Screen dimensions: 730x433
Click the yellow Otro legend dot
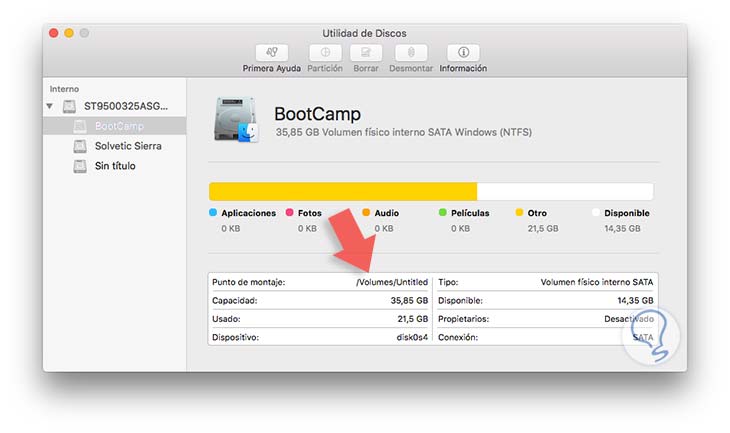[x=519, y=212]
